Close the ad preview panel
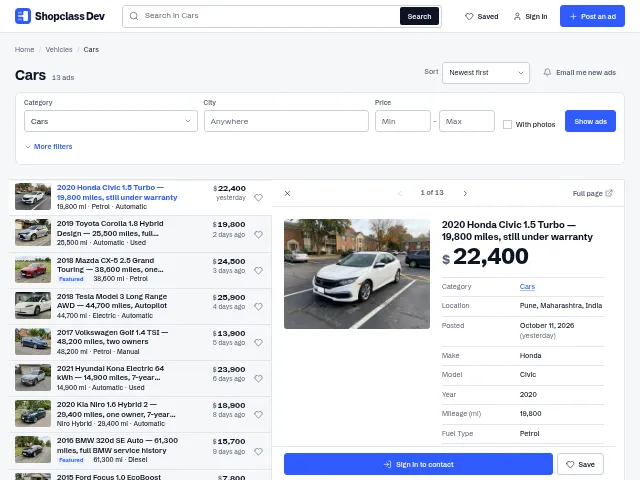Image resolution: width=640 pixels, height=480 pixels. click(287, 193)
